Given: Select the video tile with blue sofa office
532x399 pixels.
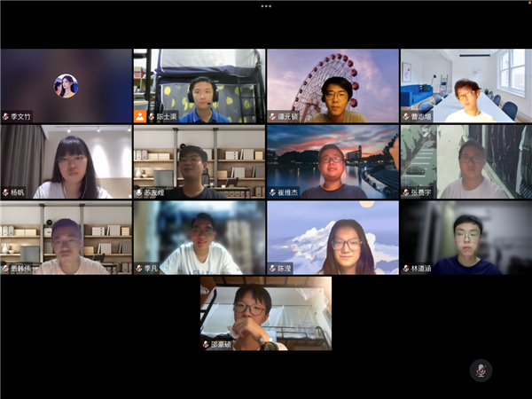Looking at the screenshot, I should (x=465, y=84).
